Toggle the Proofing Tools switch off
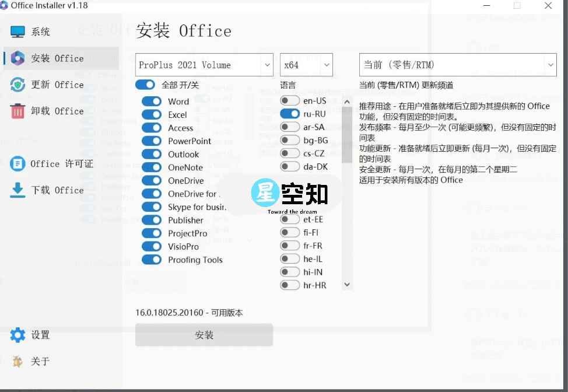Viewport: 568px width, 392px height. coord(151,260)
